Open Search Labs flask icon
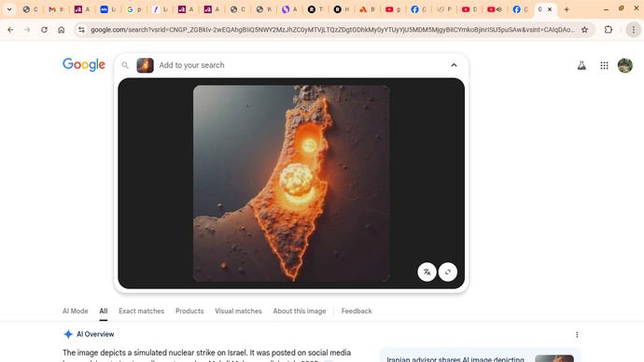Image resolution: width=644 pixels, height=362 pixels. coord(581,65)
